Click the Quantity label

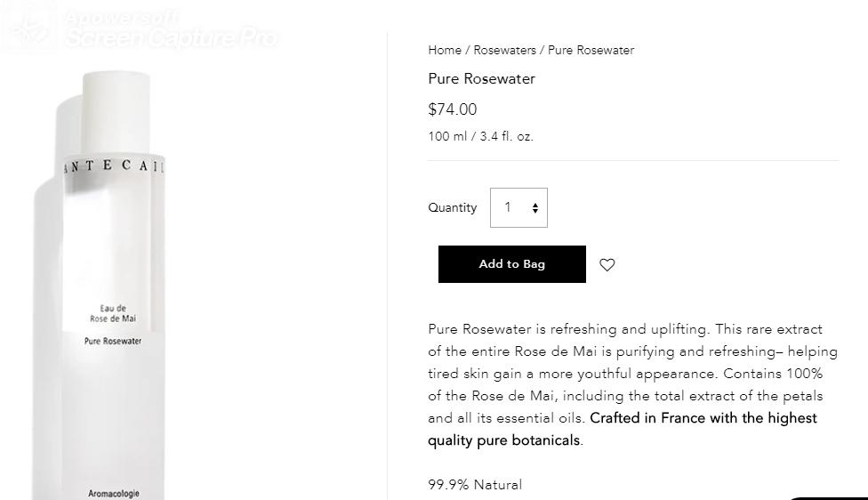point(453,208)
